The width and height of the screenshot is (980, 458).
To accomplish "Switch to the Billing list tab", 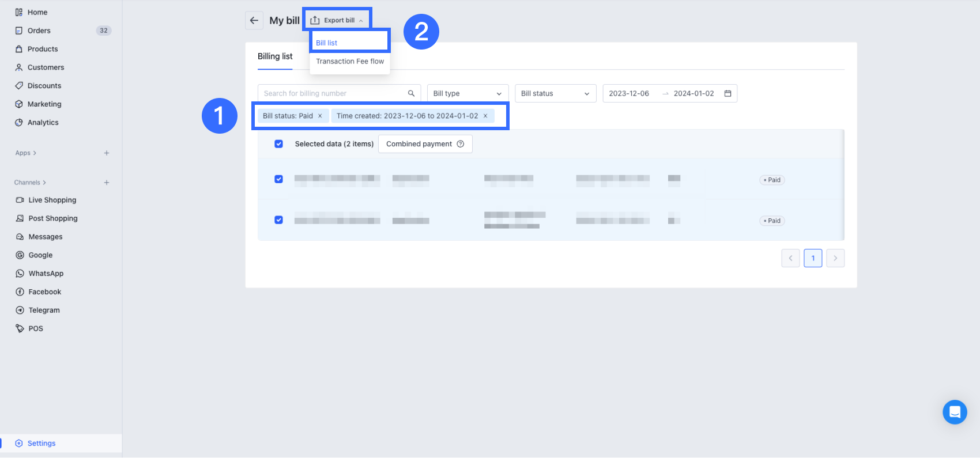I will pos(275,56).
